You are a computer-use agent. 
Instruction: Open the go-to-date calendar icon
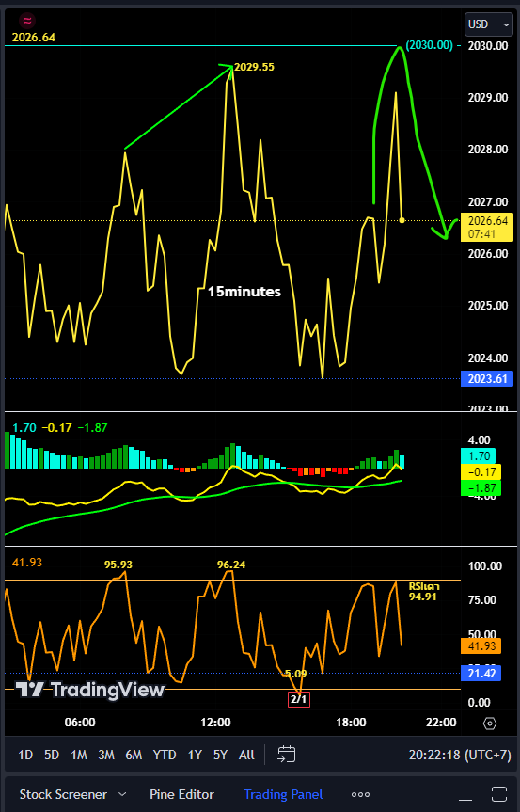(286, 754)
